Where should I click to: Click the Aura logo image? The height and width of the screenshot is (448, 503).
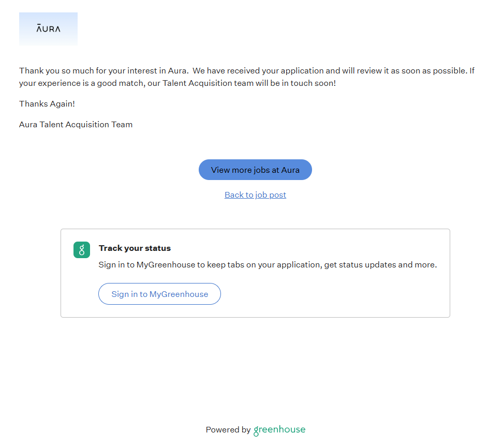[x=48, y=29]
